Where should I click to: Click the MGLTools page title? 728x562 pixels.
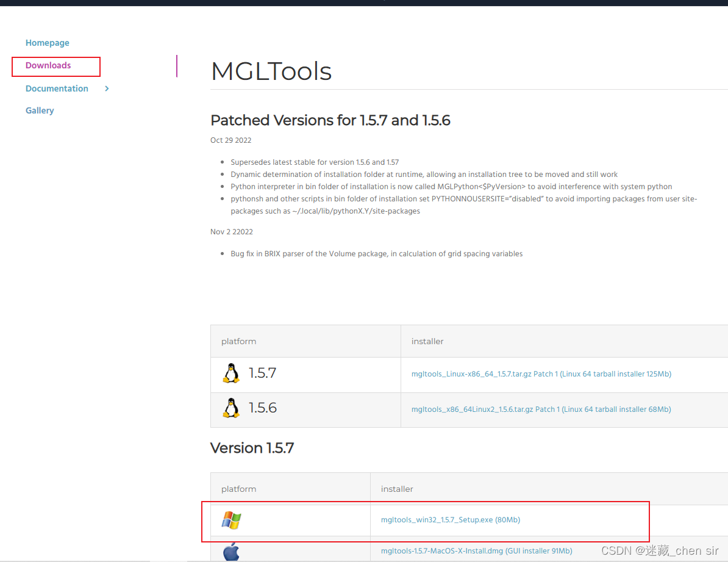[271, 71]
